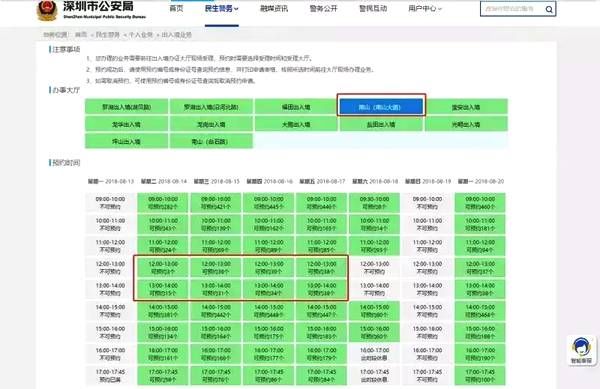Book Wednesday 08-15 slot 16:00-17:00
The height and width of the screenshot is (389, 600).
coord(216,354)
